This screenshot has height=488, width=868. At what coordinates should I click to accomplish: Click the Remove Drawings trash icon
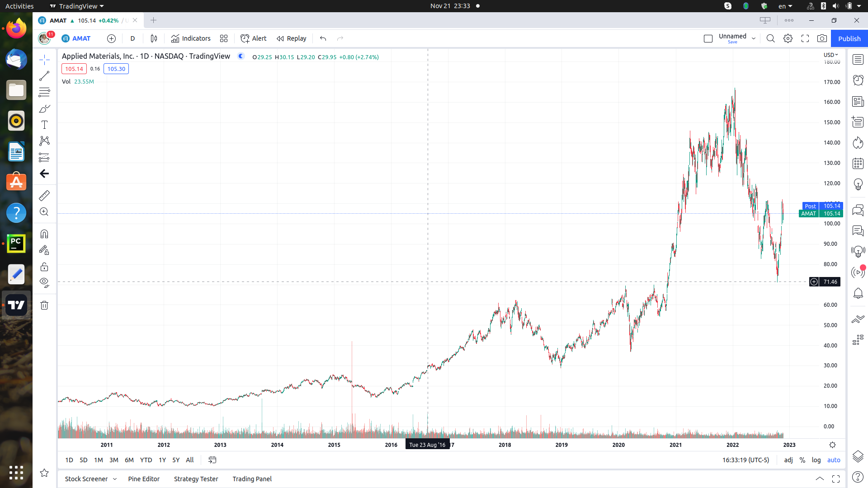tap(44, 305)
